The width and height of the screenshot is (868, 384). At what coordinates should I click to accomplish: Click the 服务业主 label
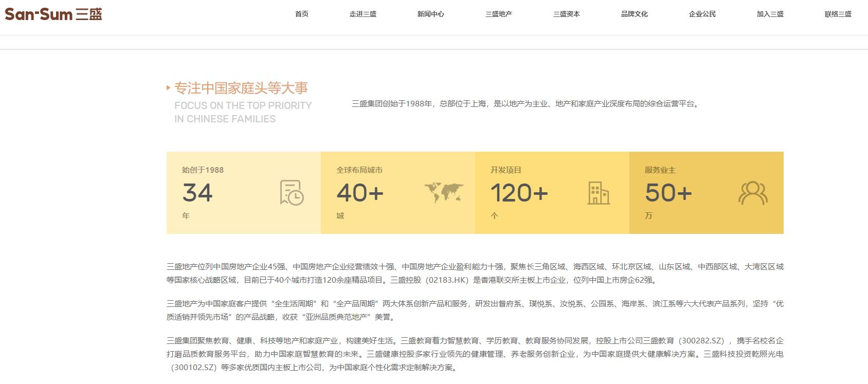(x=660, y=170)
